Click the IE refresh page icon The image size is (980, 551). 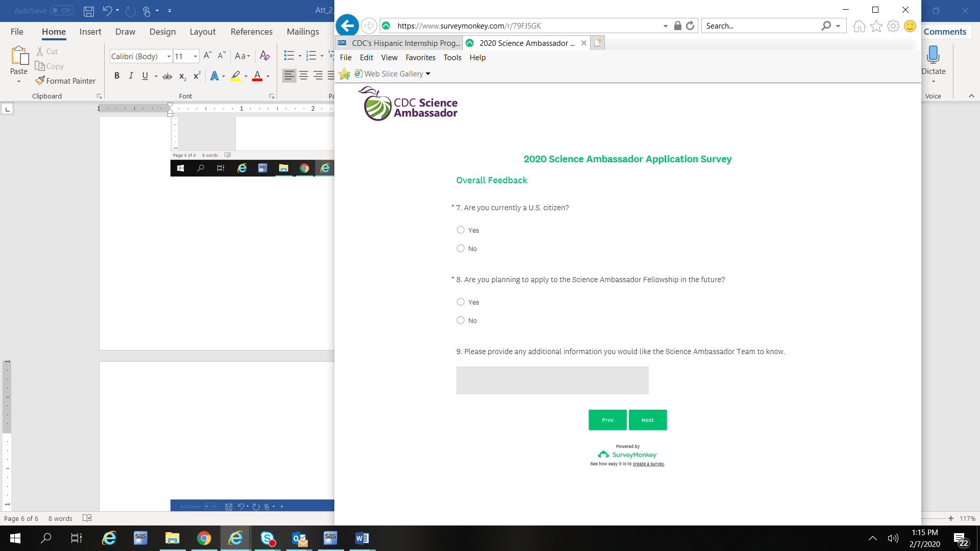click(x=690, y=26)
